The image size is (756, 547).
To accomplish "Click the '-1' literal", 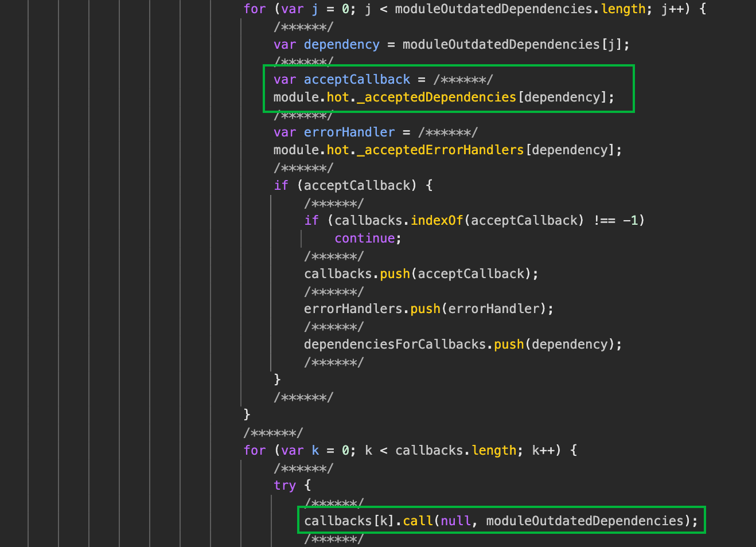I will pyautogui.click(x=631, y=221).
